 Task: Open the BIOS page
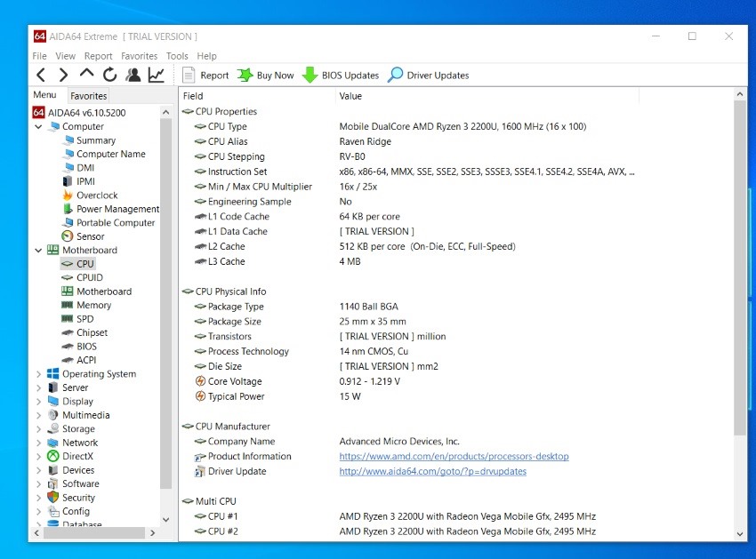tap(79, 347)
